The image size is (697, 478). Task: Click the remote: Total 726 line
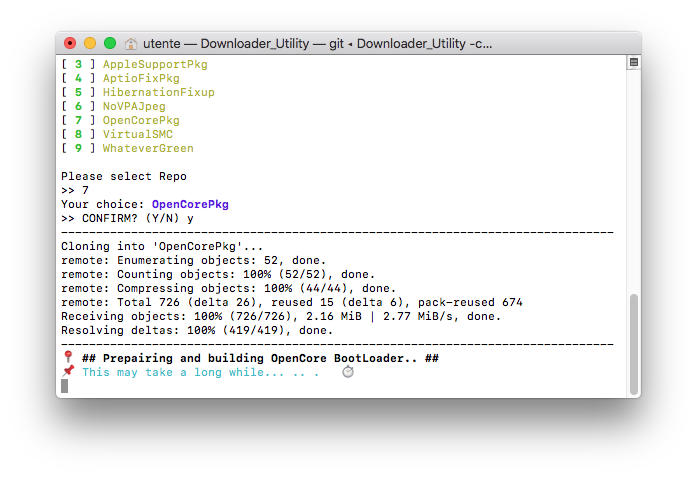(x=292, y=302)
